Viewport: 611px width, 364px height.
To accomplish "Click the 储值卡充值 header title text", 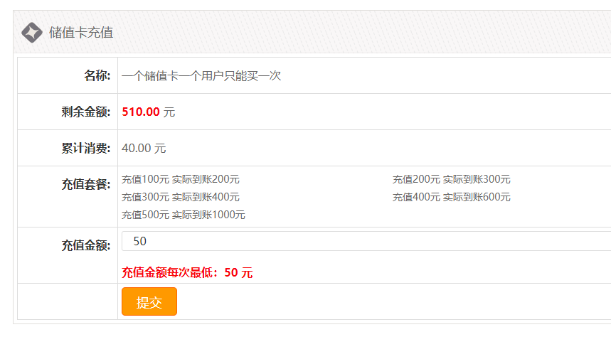I will click(x=81, y=33).
